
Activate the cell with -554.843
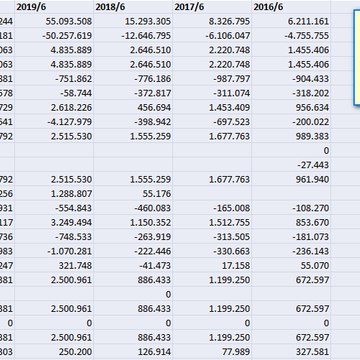[x=54, y=208]
